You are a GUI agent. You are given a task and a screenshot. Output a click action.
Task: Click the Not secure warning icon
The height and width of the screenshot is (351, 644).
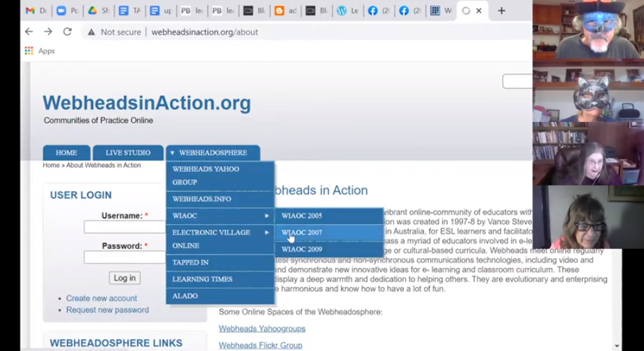pyautogui.click(x=91, y=32)
